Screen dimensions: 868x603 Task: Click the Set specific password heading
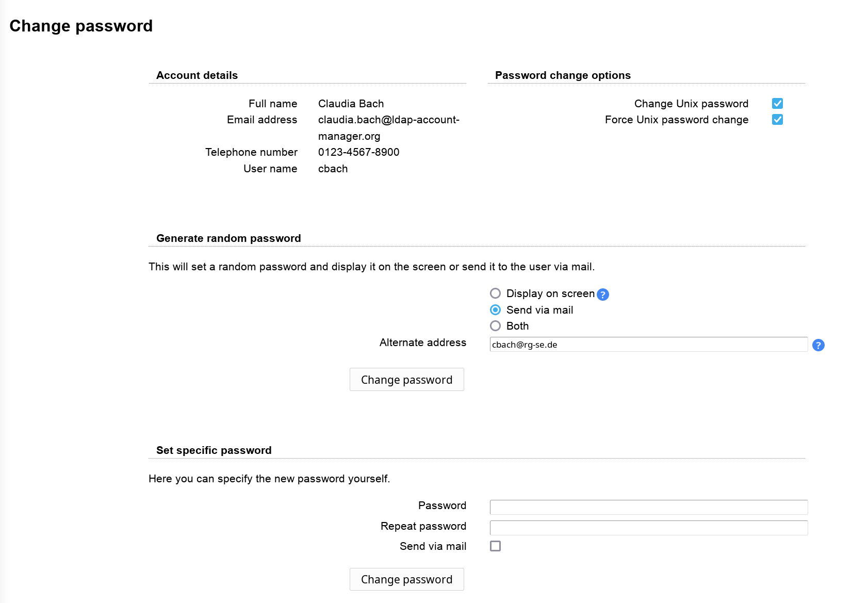coord(214,450)
